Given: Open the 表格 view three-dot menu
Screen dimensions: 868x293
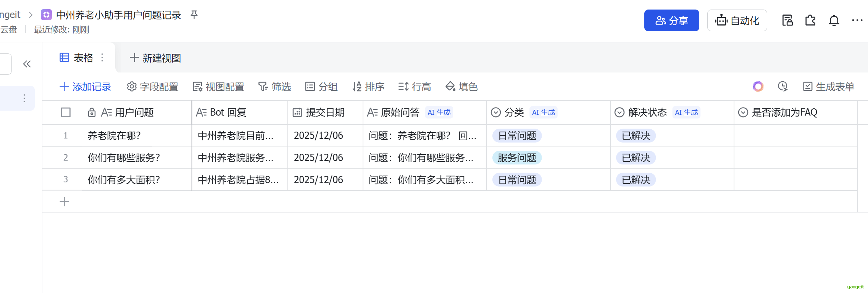Looking at the screenshot, I should [x=102, y=58].
